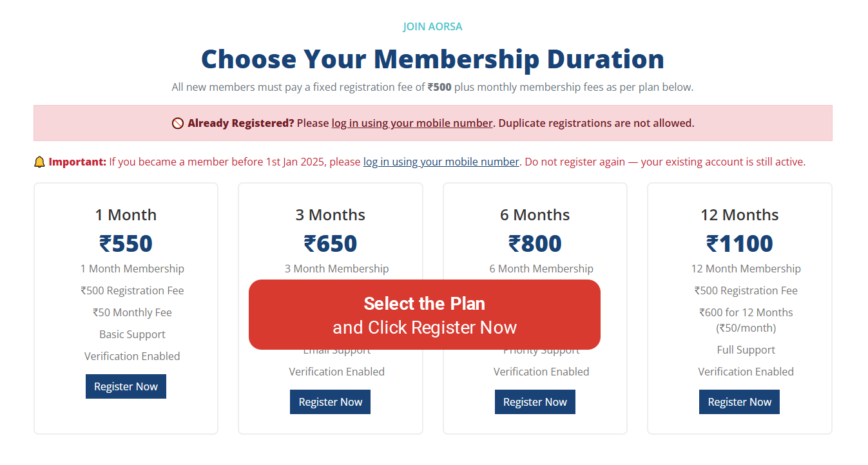Click the ₹800 price on 6 Months card
The width and height of the screenshot is (868, 465).
535,244
